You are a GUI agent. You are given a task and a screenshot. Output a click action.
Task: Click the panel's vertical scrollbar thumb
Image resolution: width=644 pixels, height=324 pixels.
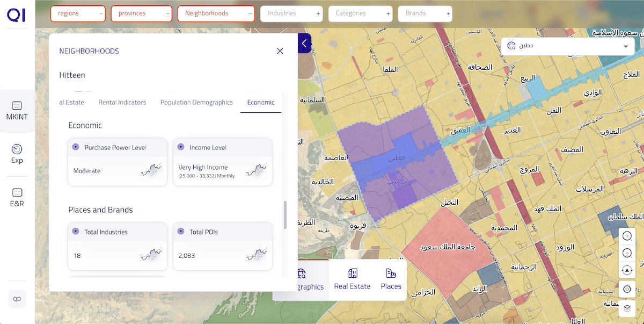pos(285,215)
